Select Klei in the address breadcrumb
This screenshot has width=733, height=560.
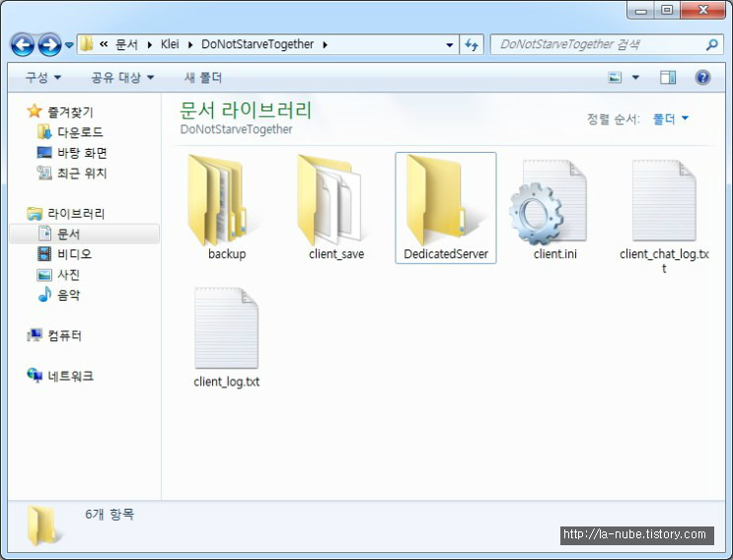[170, 44]
